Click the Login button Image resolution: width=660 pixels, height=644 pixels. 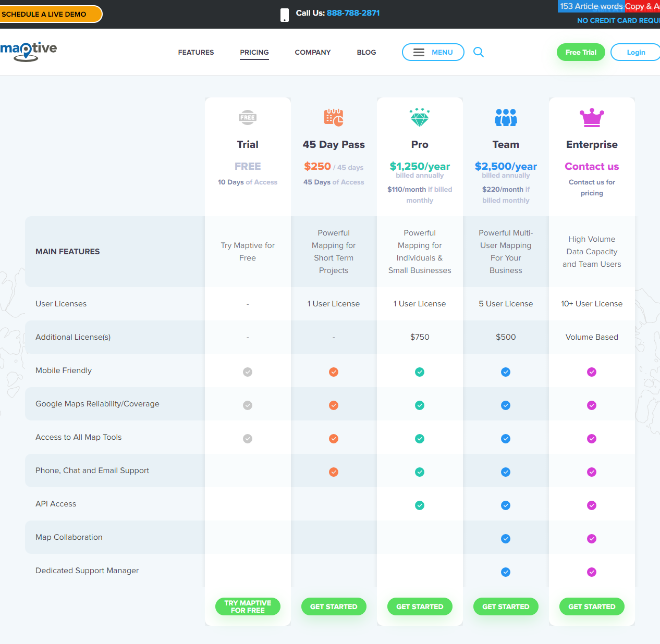pos(635,52)
